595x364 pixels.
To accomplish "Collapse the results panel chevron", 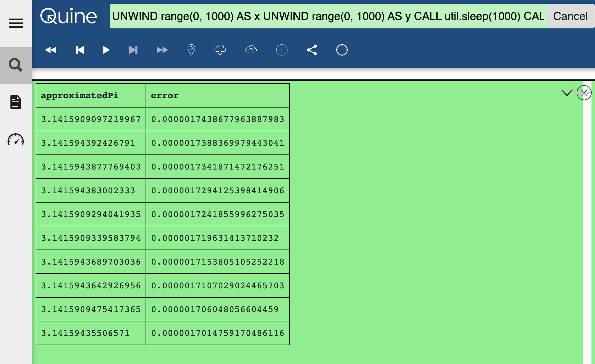I will 567,93.
